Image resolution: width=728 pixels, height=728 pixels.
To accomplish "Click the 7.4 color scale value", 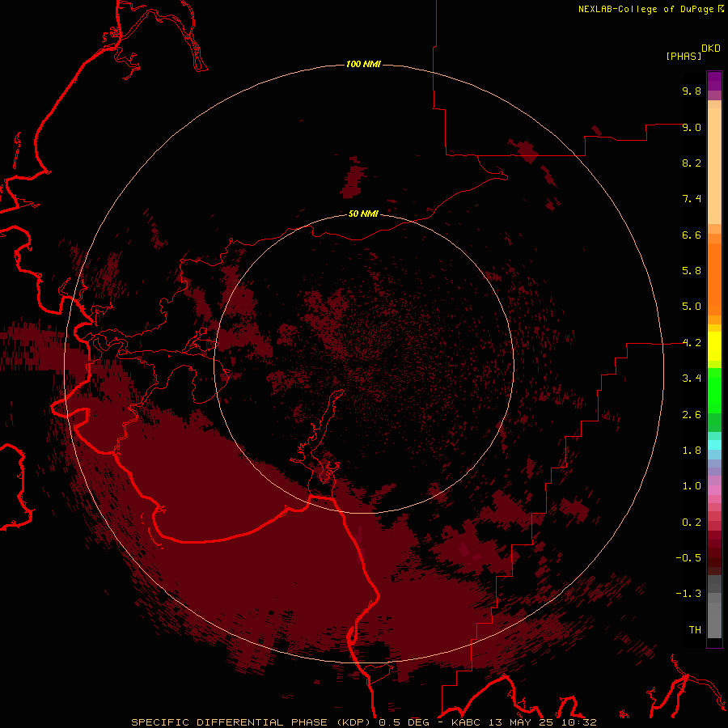I will pyautogui.click(x=692, y=199).
